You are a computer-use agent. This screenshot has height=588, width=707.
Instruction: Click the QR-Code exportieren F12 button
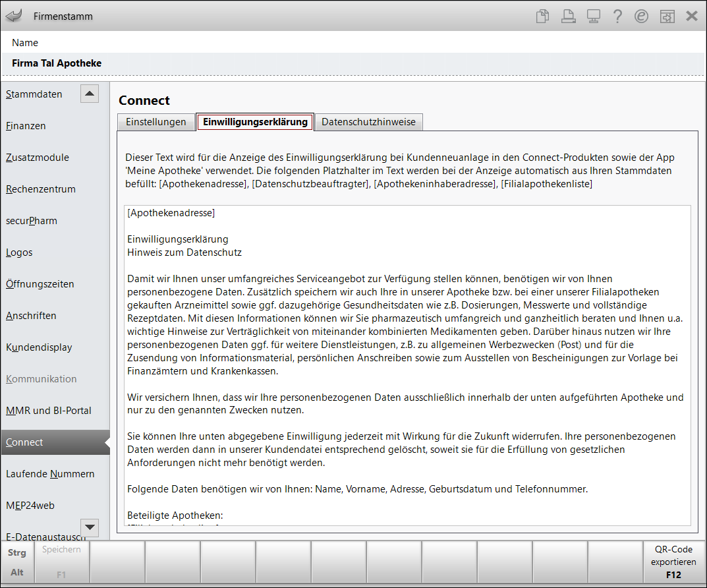[673, 562]
